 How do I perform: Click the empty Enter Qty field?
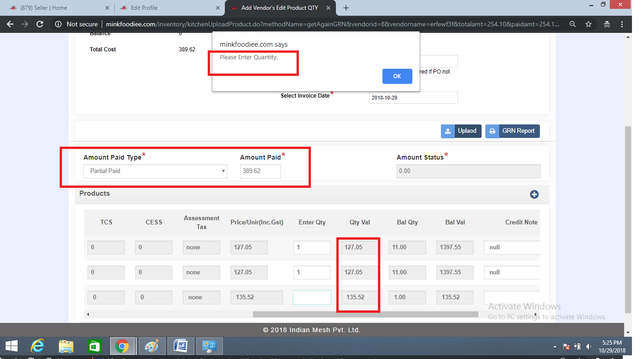coord(312,297)
